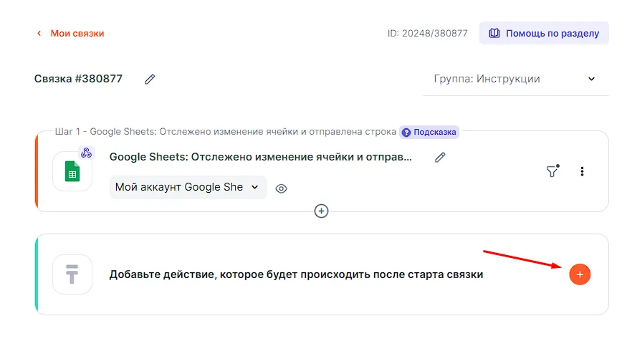
Task: Open the three-dot menu of step 1
Action: [x=582, y=171]
